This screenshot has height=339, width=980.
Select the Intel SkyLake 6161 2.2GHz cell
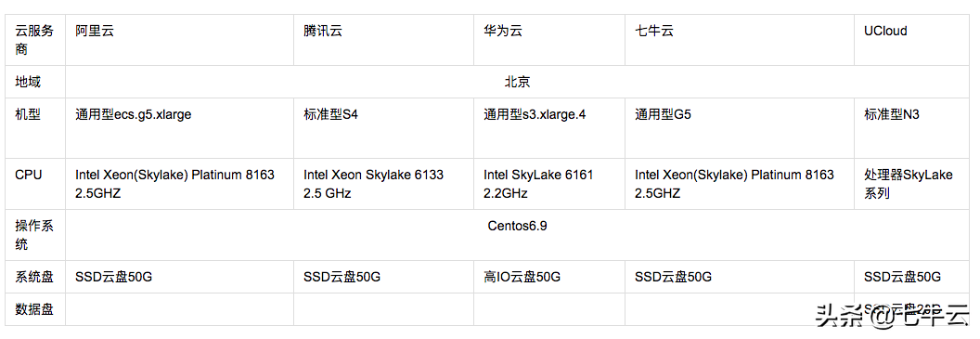(x=549, y=184)
